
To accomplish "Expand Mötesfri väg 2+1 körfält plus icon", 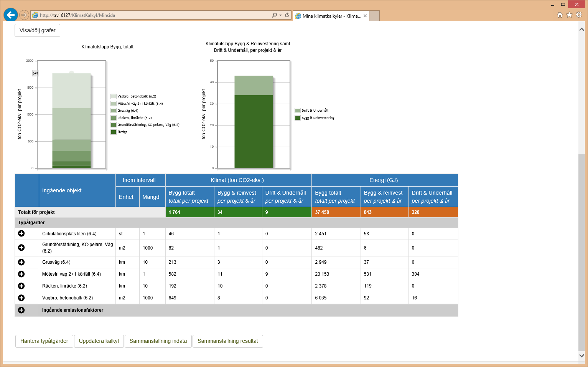I will click(x=21, y=274).
